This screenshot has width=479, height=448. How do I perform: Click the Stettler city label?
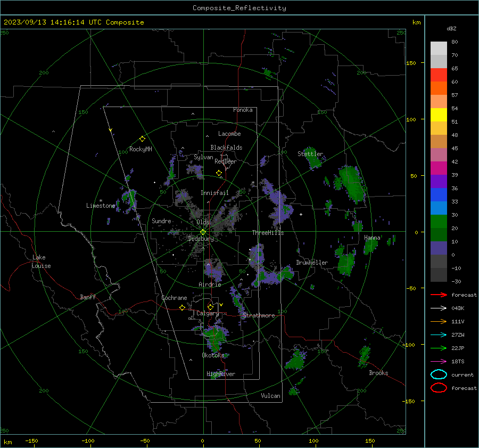click(x=310, y=154)
